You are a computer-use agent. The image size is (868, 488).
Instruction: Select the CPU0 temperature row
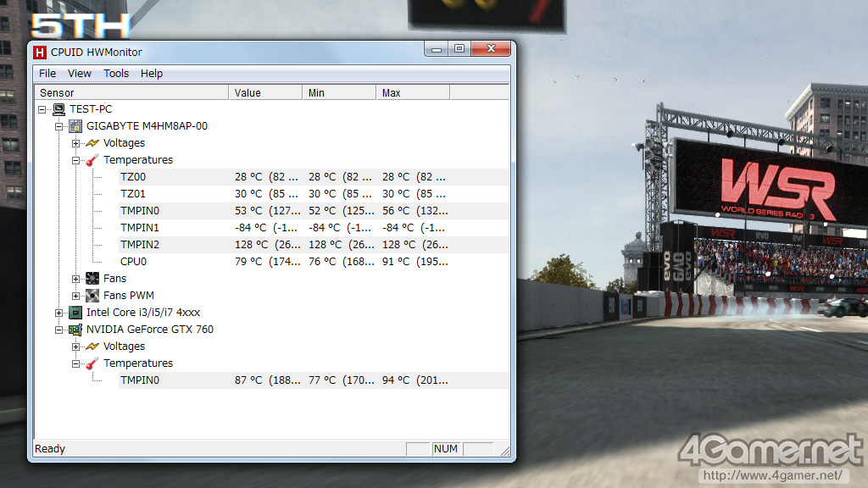[x=314, y=262]
